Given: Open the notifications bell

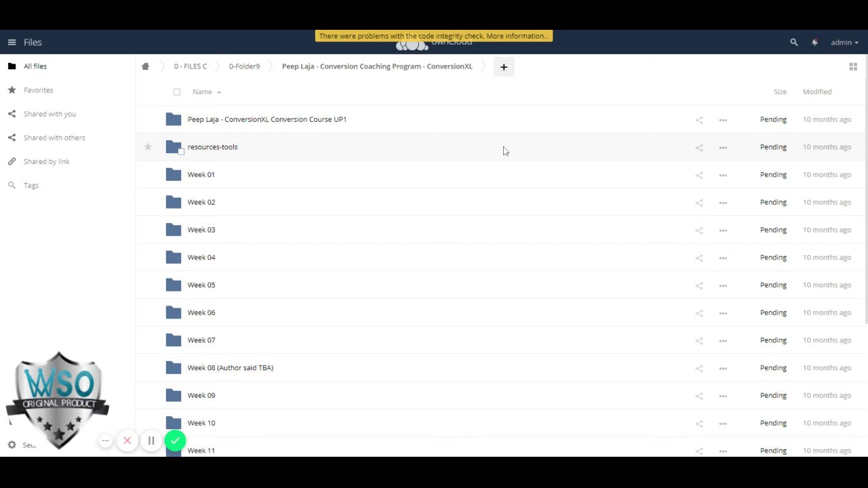Looking at the screenshot, I should [x=814, y=42].
